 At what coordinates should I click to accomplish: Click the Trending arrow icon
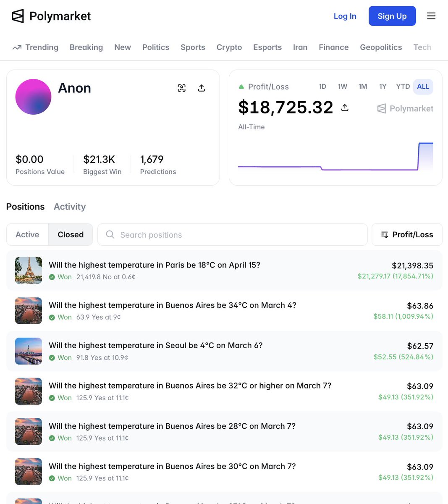17,47
